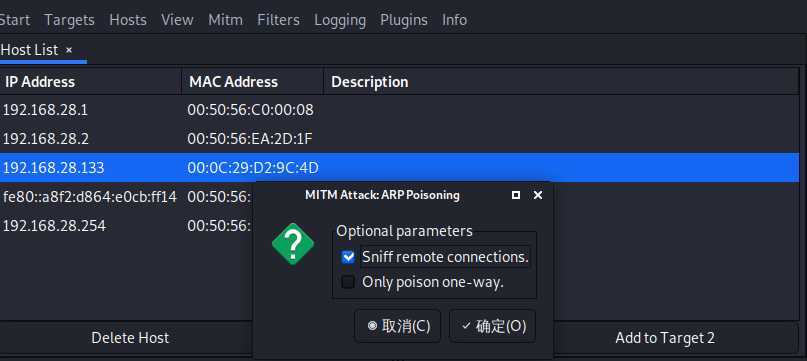
Task: Click the Delete Host button
Action: [x=130, y=338]
